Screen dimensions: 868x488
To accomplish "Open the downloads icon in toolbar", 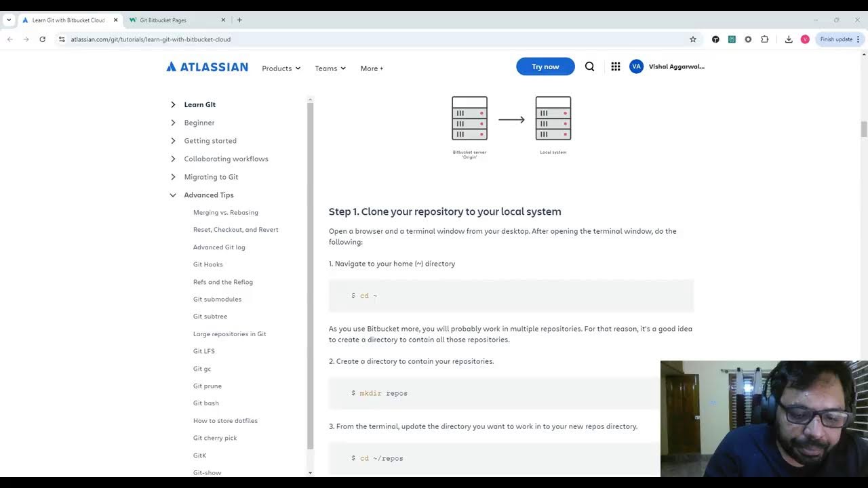I will pyautogui.click(x=789, y=39).
